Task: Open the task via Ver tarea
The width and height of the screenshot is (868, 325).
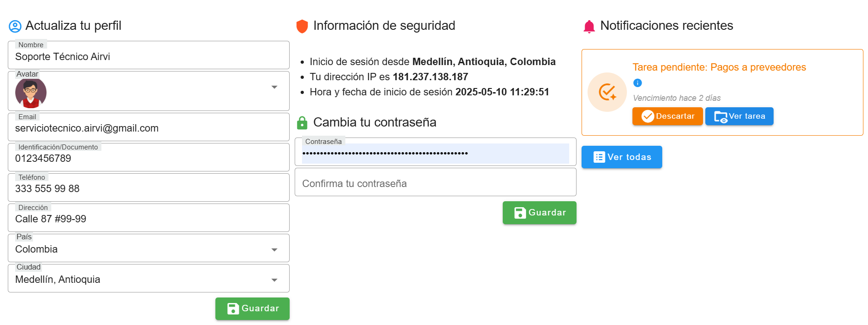Action: [739, 116]
